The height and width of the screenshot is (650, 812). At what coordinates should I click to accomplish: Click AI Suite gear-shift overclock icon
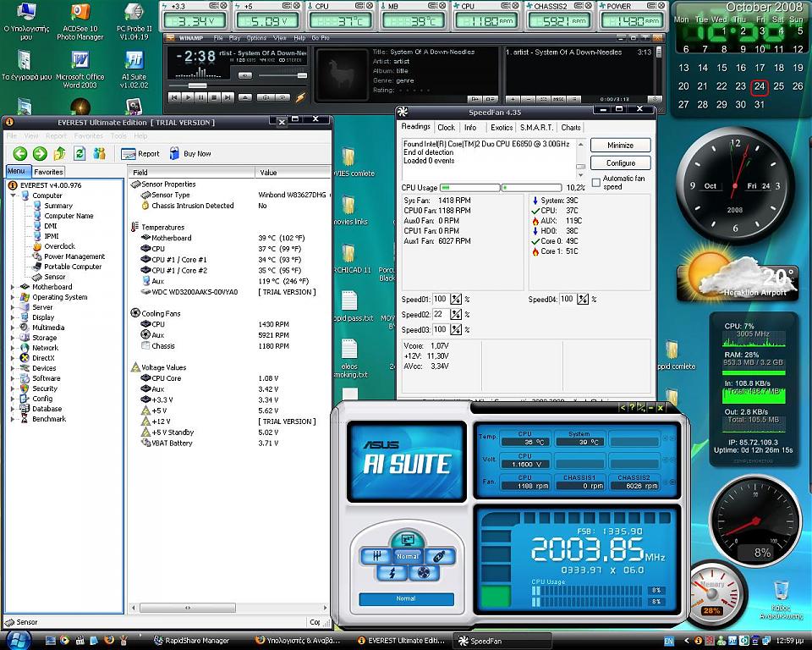(x=376, y=557)
